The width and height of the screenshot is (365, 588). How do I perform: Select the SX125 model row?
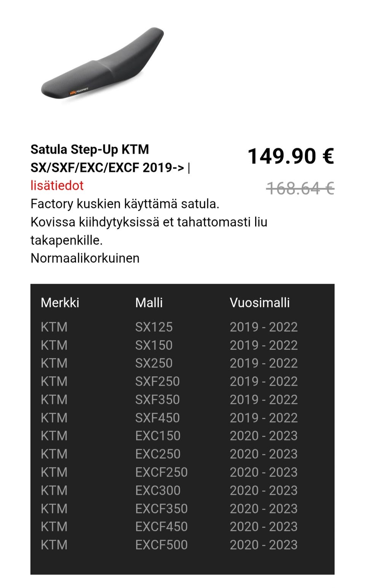[154, 327]
